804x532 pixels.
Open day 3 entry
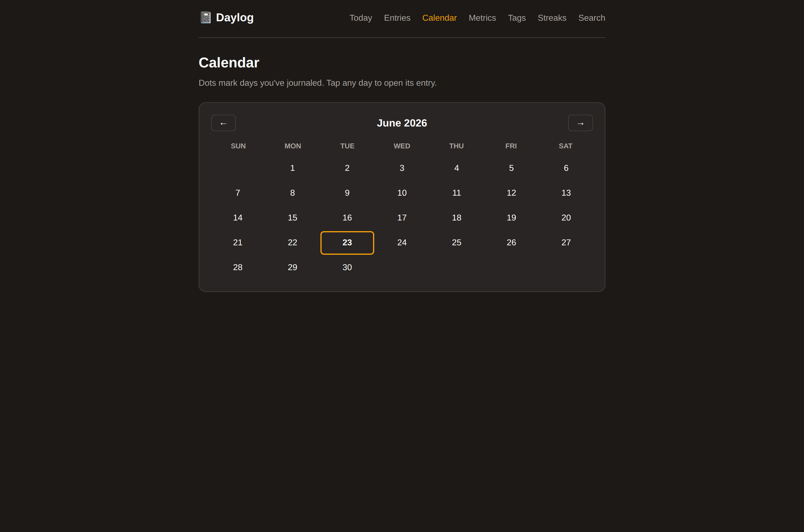402,168
